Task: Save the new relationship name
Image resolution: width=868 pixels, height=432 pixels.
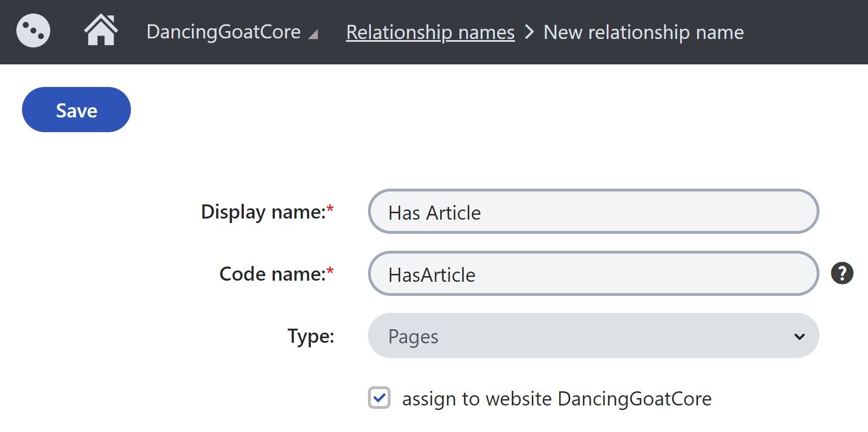Action: point(76,110)
